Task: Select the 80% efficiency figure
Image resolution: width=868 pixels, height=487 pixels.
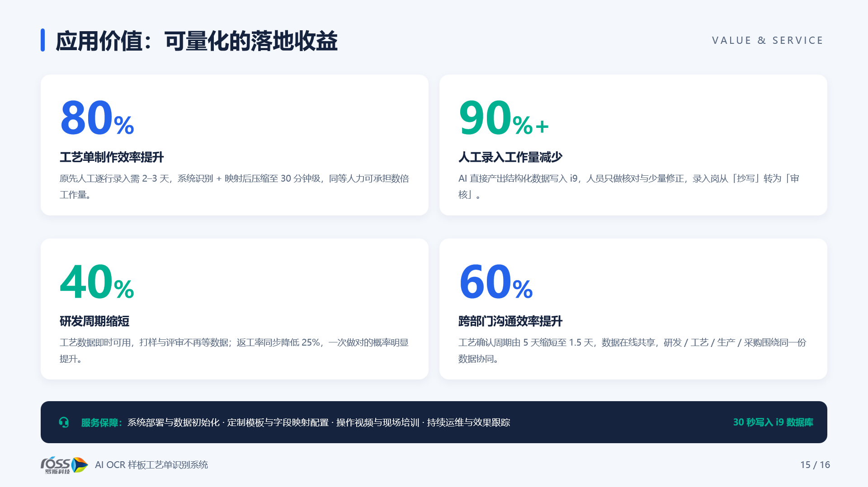Action: (97, 118)
